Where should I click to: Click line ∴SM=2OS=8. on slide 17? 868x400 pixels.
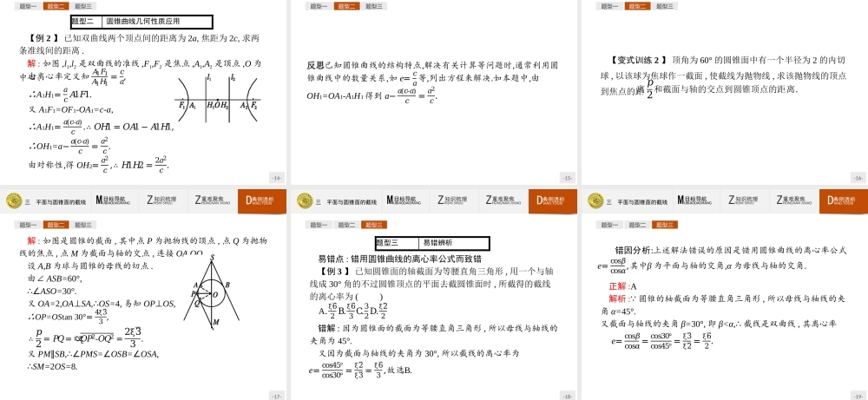tap(53, 366)
